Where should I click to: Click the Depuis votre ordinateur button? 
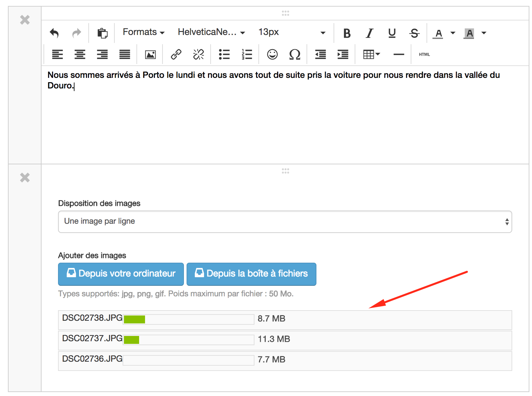coord(121,274)
